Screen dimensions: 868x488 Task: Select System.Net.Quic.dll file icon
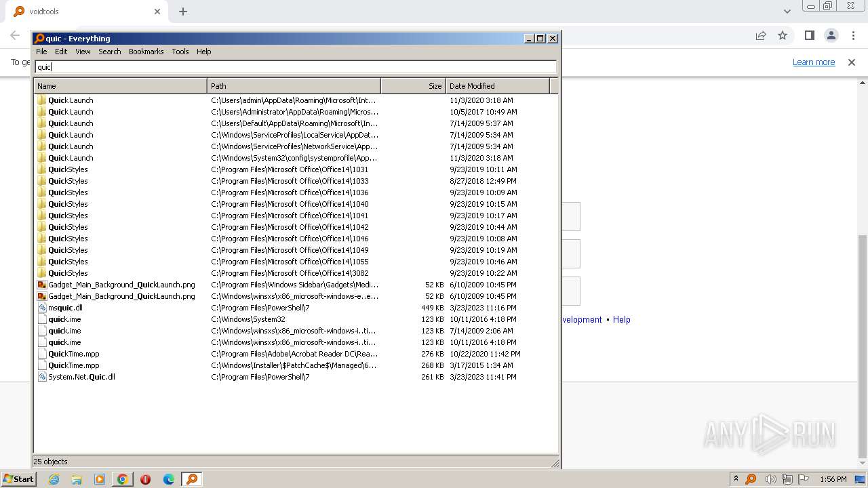[42, 377]
